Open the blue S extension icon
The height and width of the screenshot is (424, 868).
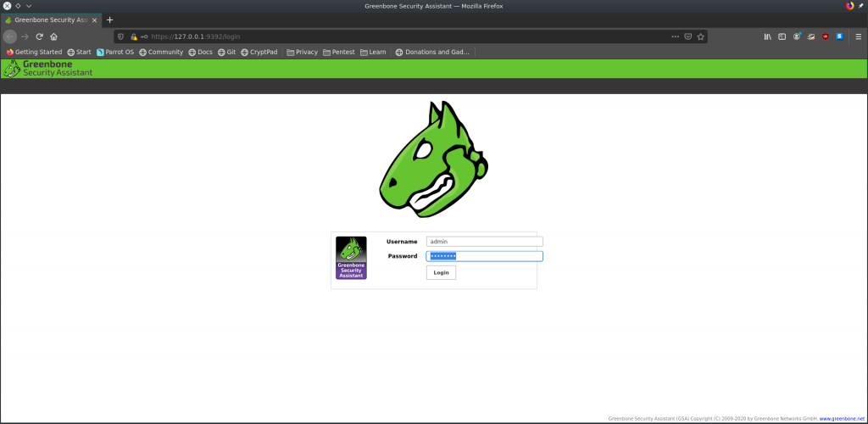(839, 36)
